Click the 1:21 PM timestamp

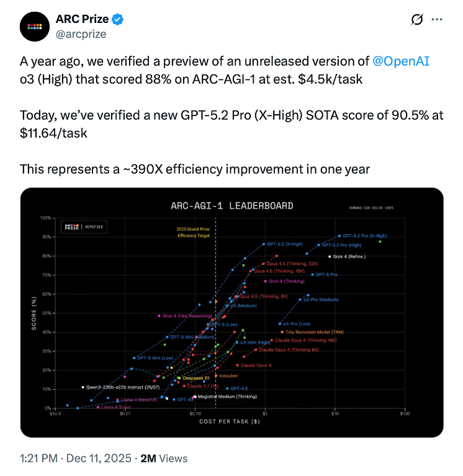click(x=39, y=459)
